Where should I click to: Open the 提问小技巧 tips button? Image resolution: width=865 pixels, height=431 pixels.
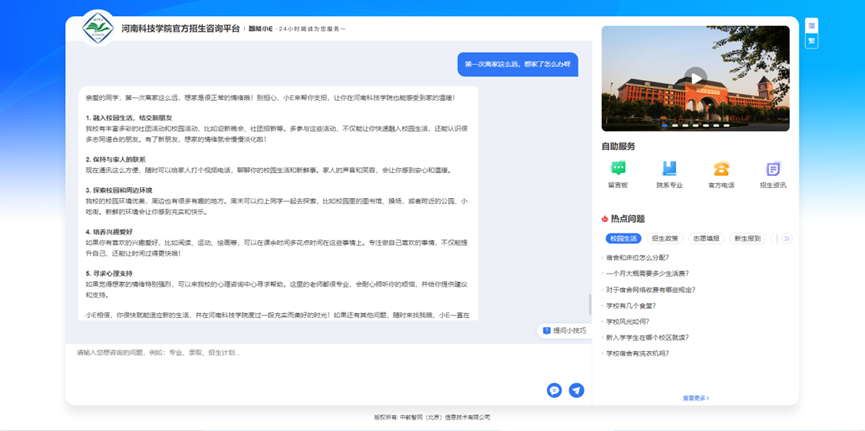[564, 330]
